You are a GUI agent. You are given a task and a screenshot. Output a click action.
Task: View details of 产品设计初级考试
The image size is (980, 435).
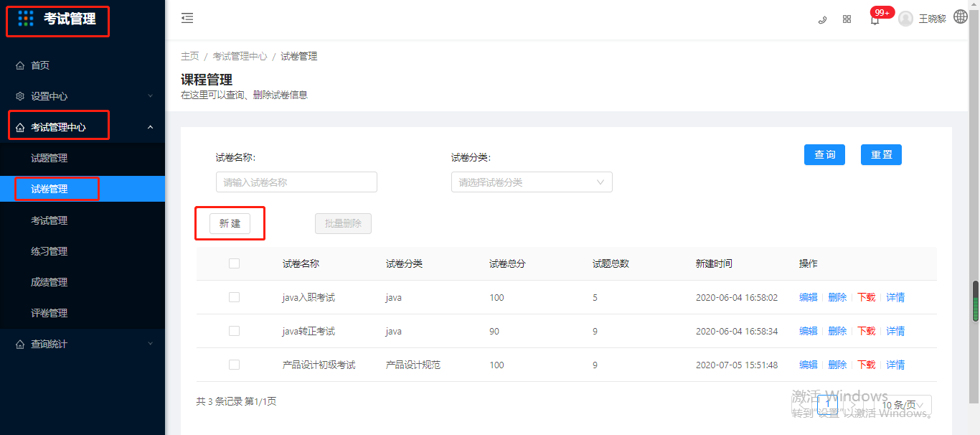coord(895,365)
